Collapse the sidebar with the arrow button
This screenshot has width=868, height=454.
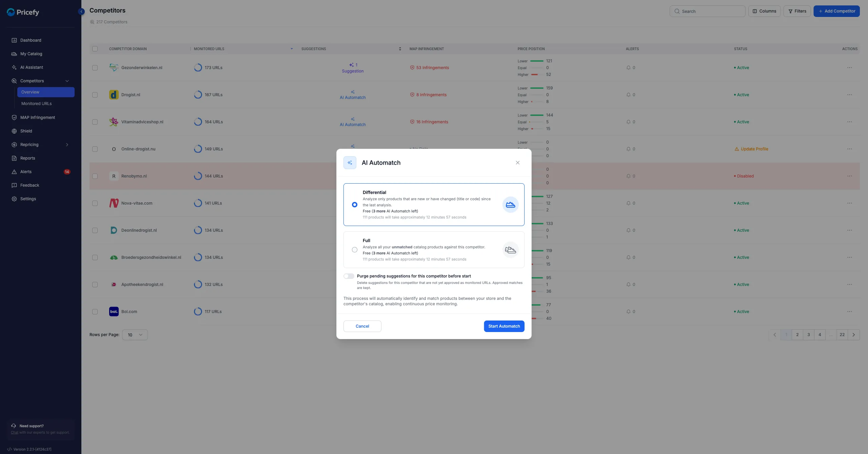(x=81, y=12)
